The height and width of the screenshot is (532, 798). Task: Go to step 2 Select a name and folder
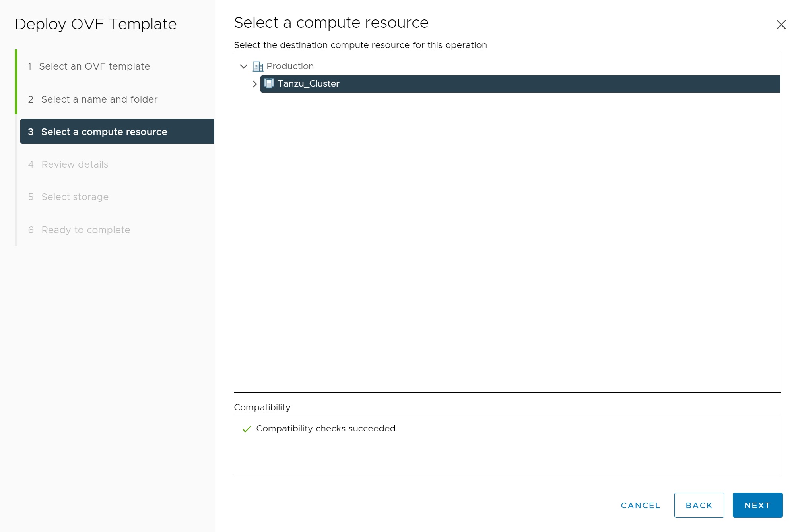[x=99, y=99]
